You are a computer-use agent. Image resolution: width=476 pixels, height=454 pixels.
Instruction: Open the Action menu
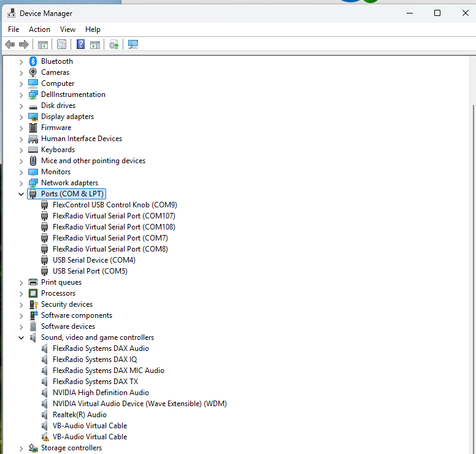[x=39, y=29]
